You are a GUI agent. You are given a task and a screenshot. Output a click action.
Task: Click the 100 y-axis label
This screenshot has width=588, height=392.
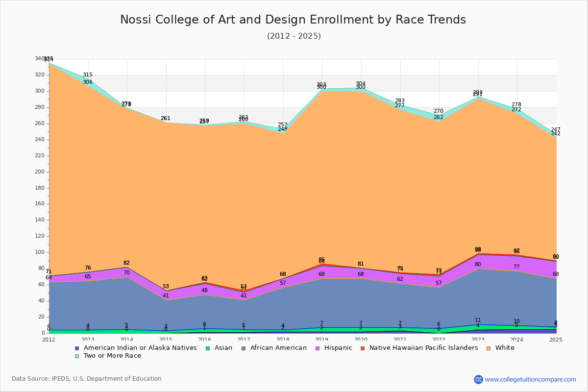(40, 252)
